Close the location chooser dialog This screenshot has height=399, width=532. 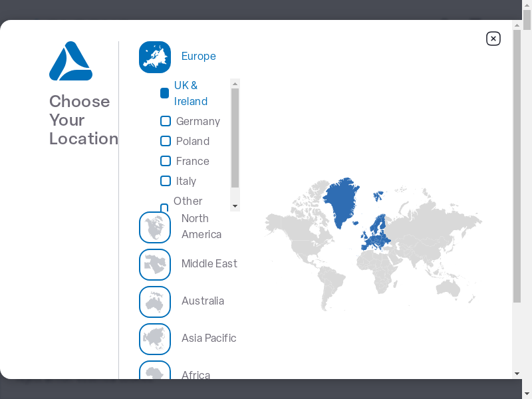point(493,39)
